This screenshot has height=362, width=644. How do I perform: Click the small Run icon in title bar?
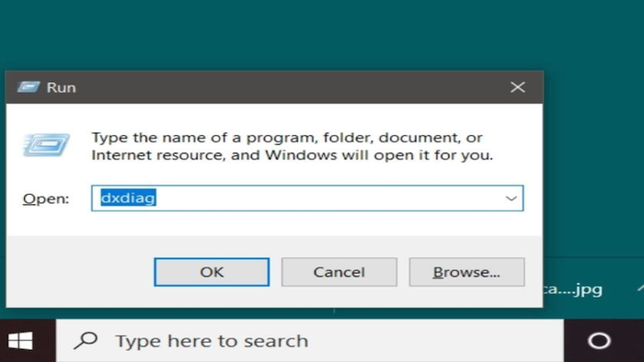[29, 87]
